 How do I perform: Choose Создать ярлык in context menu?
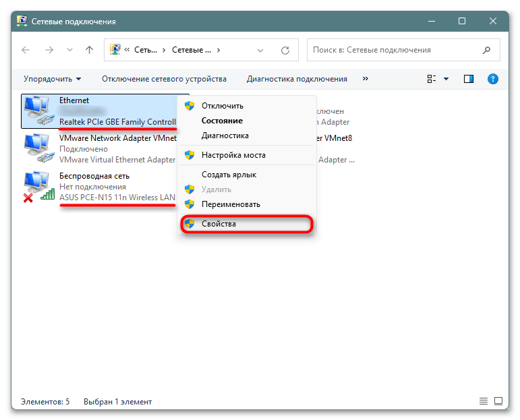click(247, 175)
